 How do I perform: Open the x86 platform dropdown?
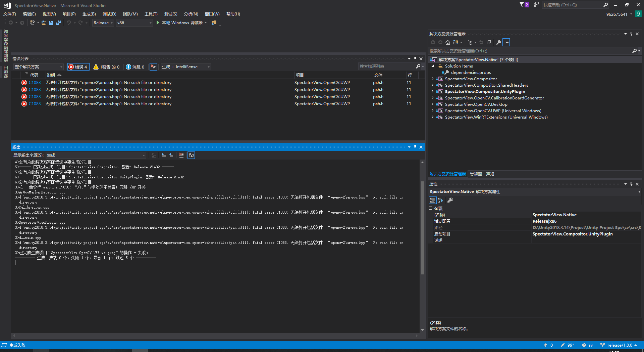tap(134, 23)
